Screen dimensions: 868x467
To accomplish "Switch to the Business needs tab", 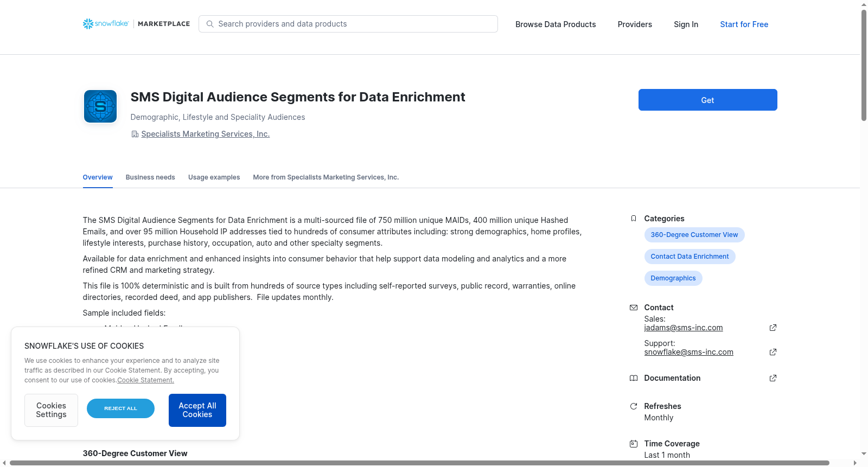I will 150,177.
